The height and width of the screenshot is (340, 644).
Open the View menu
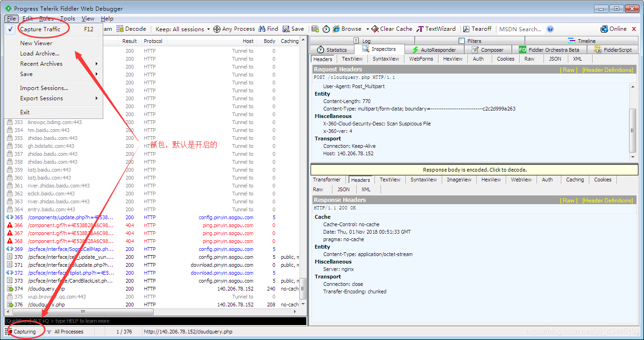click(88, 19)
